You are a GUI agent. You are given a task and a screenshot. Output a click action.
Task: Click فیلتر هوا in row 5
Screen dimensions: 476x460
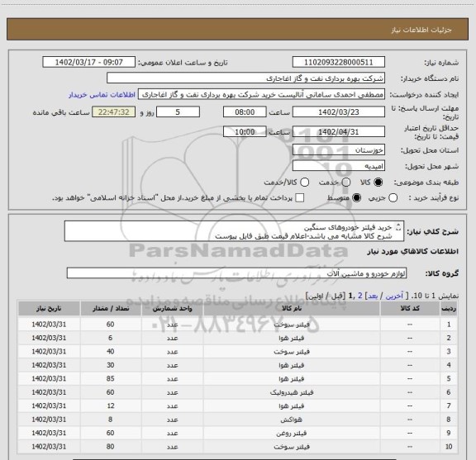click(x=292, y=379)
